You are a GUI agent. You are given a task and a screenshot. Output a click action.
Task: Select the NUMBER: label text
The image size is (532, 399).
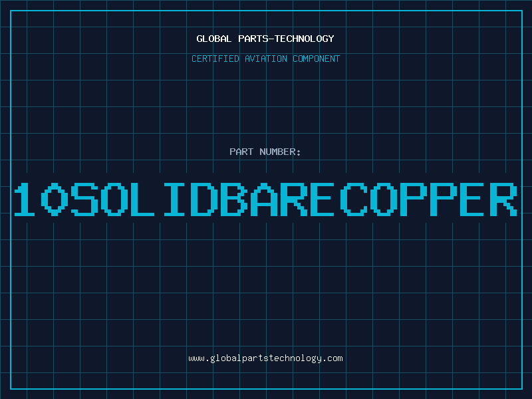tap(280, 152)
